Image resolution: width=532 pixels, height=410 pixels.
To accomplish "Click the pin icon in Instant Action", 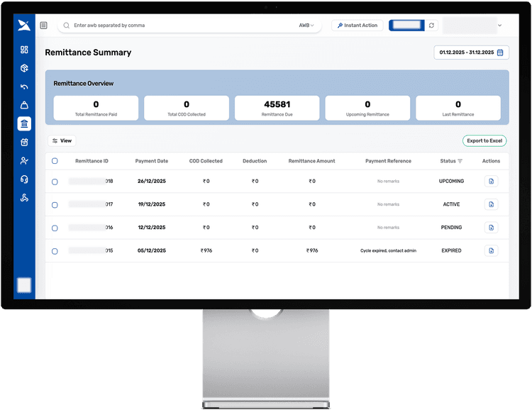I will pos(340,26).
